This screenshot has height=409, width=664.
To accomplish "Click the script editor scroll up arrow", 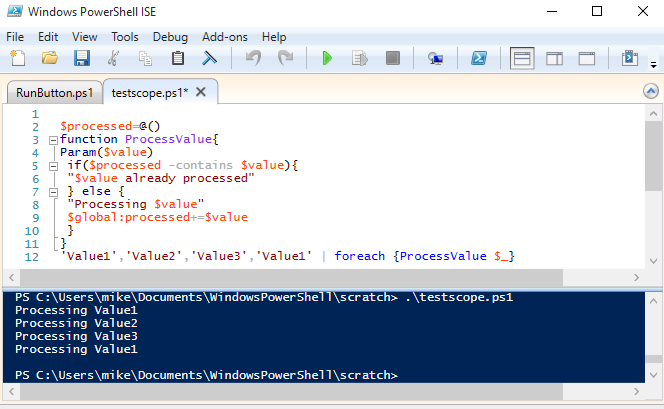I will pos(653,113).
